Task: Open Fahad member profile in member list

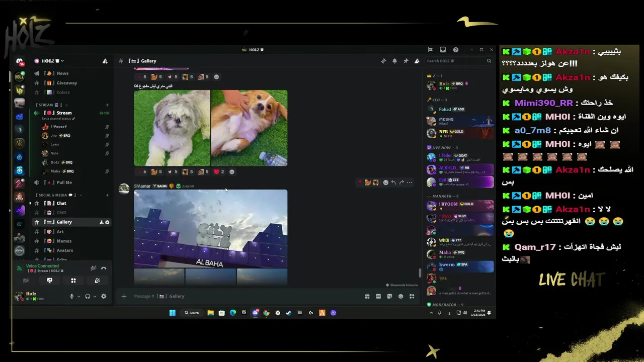Action: 460,109
